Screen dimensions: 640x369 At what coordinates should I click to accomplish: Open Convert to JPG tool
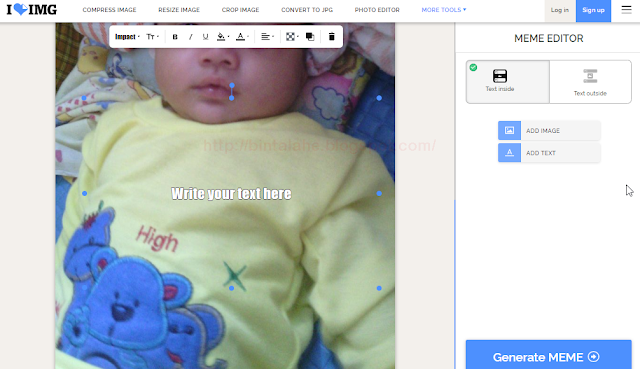tap(307, 10)
